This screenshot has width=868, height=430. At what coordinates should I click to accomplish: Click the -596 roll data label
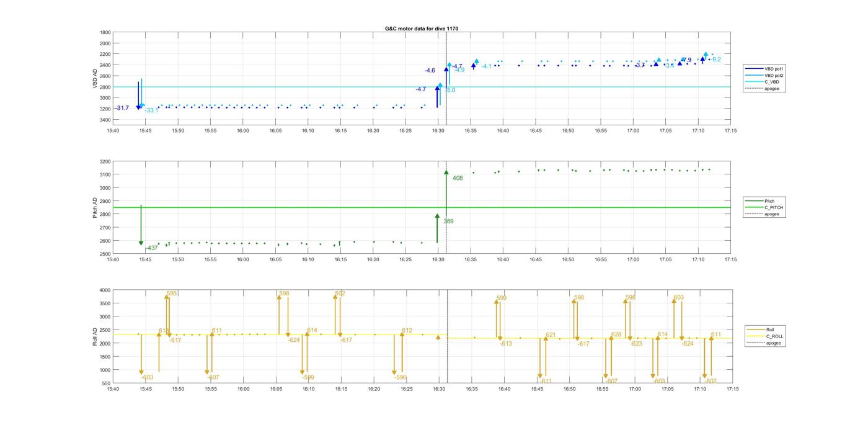pos(401,377)
